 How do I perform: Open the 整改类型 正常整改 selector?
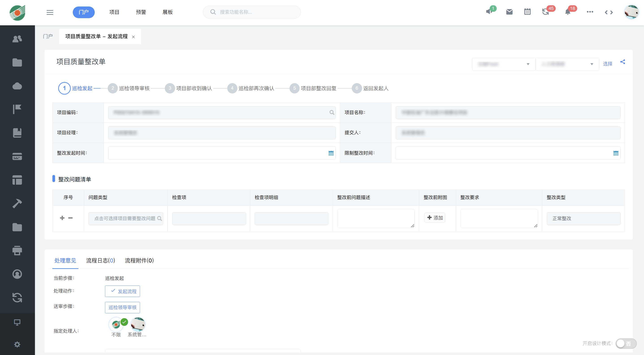tap(583, 219)
